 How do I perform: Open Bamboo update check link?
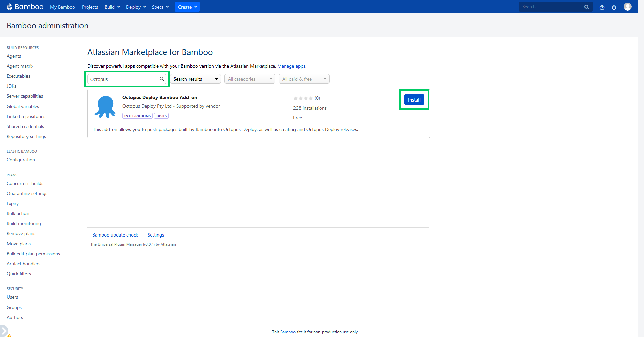coord(115,235)
